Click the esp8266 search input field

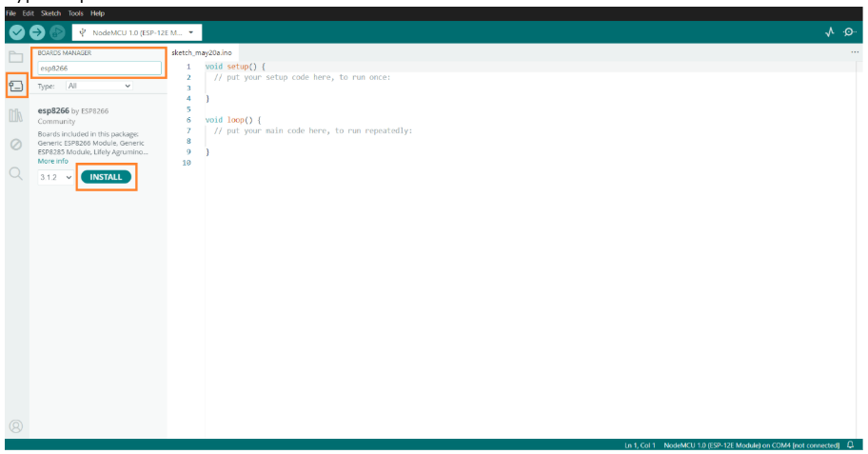tap(99, 69)
